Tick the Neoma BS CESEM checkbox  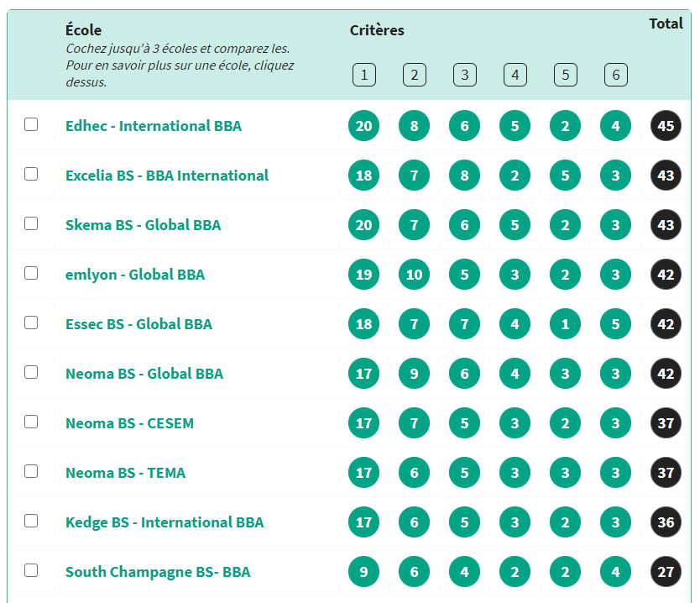coord(31,422)
